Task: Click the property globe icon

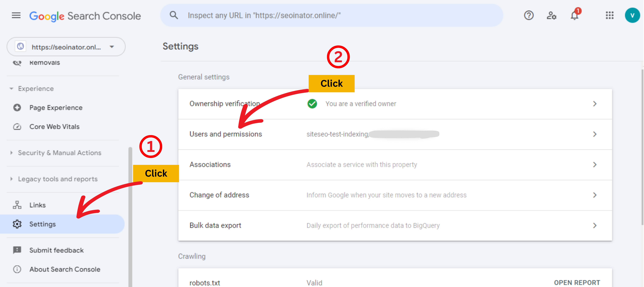Action: point(20,46)
